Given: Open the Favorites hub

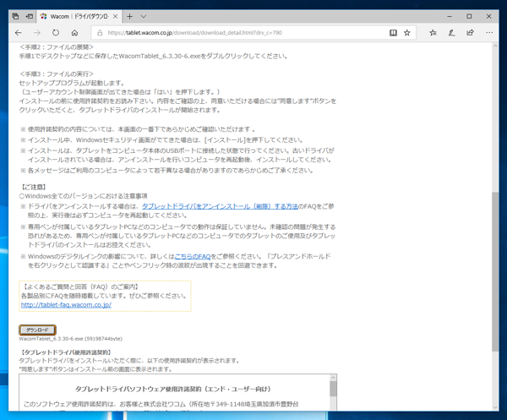Looking at the screenshot, I should pyautogui.click(x=433, y=33).
